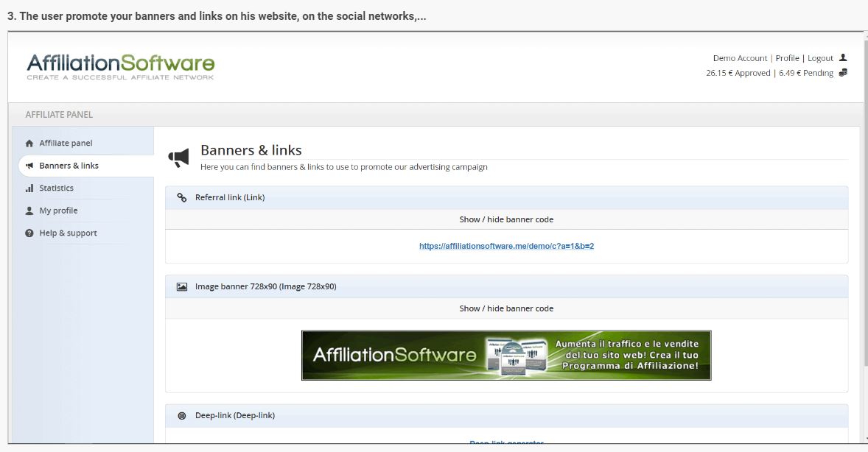The width and height of the screenshot is (868, 452).
Task: Click the large megaphone icon beside Banners & links heading
Action: pos(179,156)
